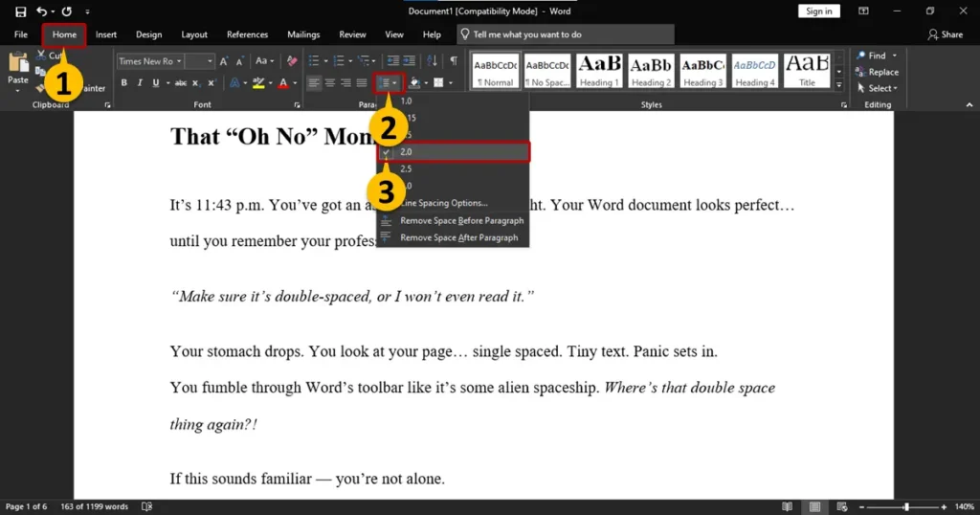
Task: Sort the selected text
Action: [x=432, y=60]
